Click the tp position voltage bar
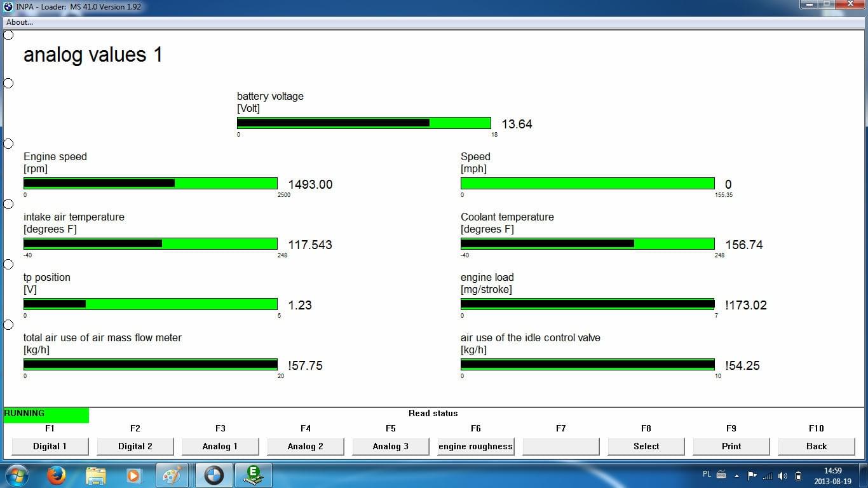 pyautogui.click(x=151, y=304)
